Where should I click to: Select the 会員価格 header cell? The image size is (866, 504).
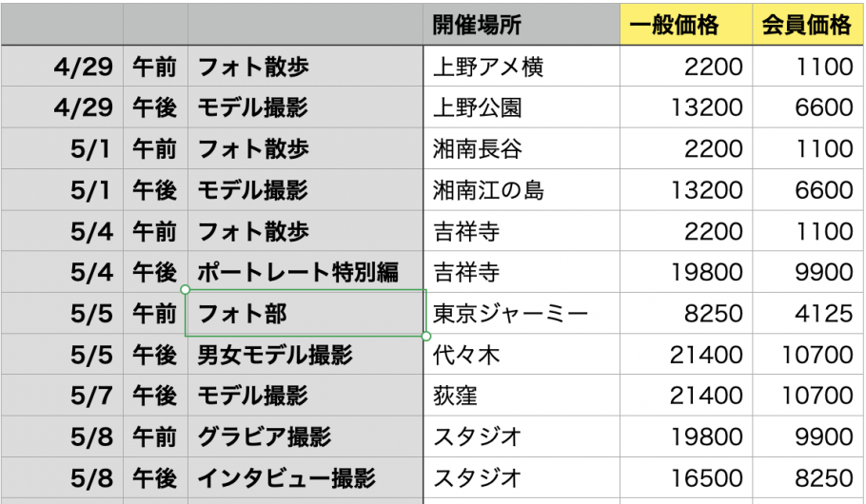click(x=809, y=25)
